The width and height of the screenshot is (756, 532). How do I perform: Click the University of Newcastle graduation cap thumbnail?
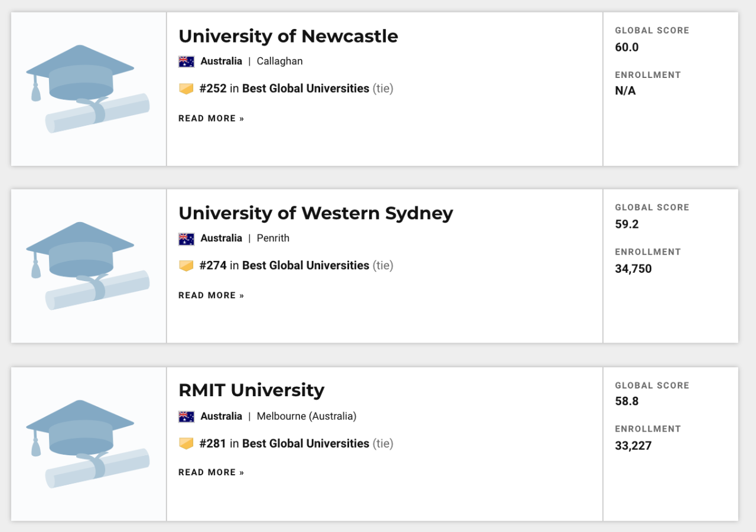(x=88, y=89)
